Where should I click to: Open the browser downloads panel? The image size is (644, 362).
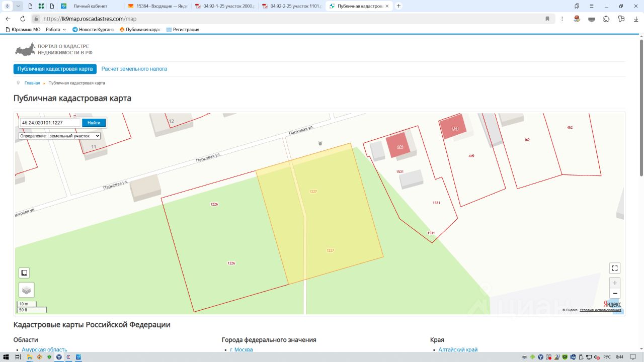pos(636,19)
